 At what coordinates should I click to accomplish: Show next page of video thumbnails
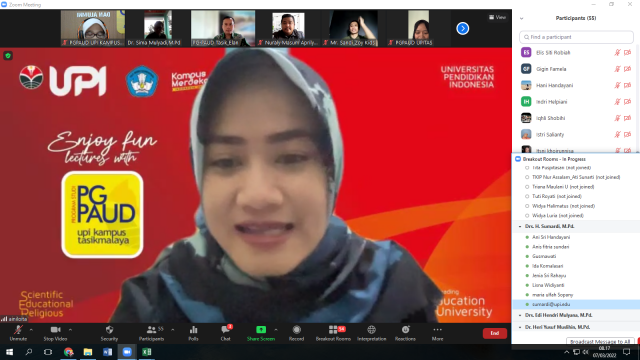pyautogui.click(x=462, y=29)
